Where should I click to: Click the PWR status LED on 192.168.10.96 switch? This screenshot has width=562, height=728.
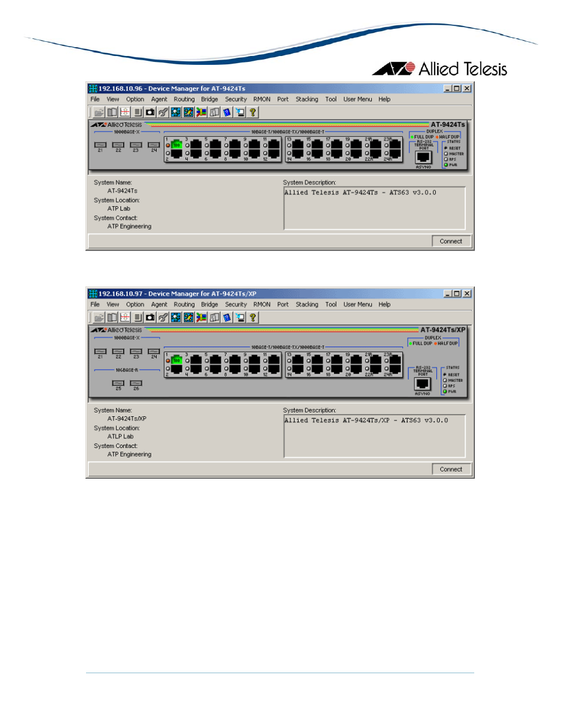tap(446, 165)
